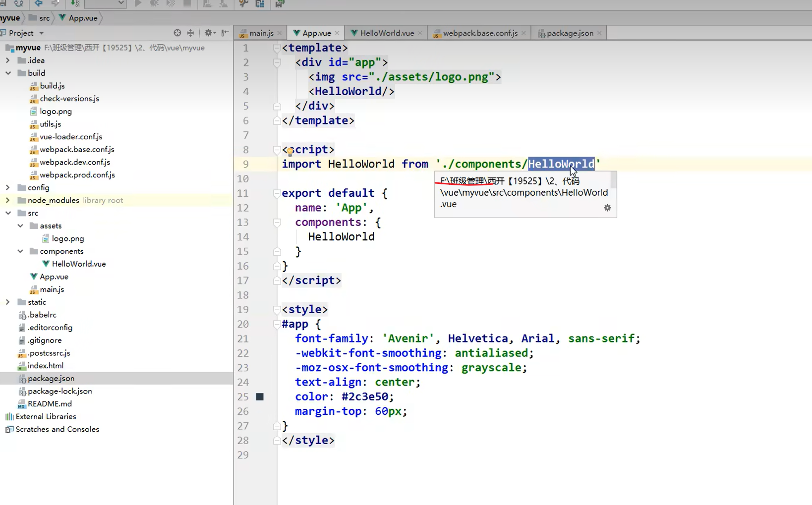Viewport: 812px width, 505px height.
Task: Switch to the HelloWorld.vue tab
Action: click(387, 33)
